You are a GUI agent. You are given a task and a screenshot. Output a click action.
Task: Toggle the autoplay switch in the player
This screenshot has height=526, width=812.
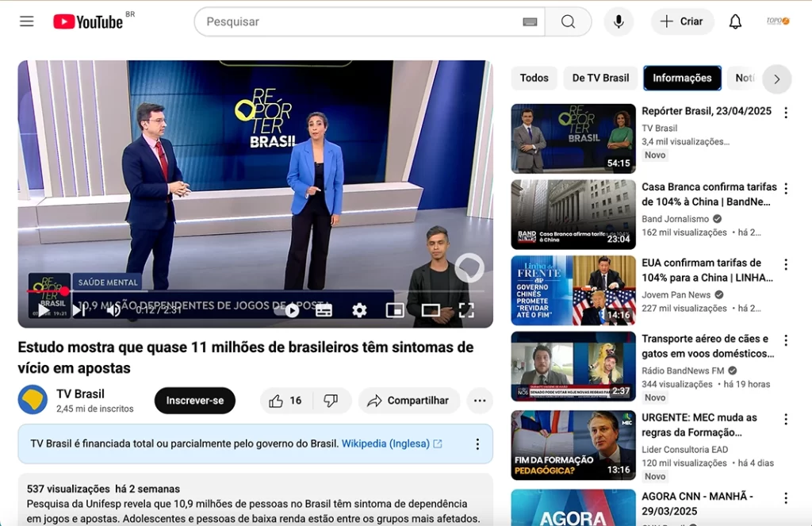pyautogui.click(x=287, y=310)
